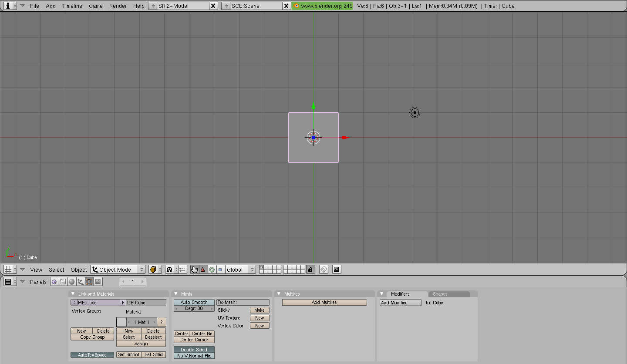Open the File menu
This screenshot has width=627, height=364.
point(34,6)
